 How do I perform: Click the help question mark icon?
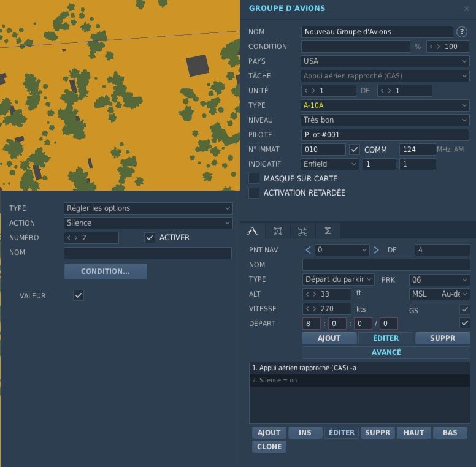click(x=462, y=31)
